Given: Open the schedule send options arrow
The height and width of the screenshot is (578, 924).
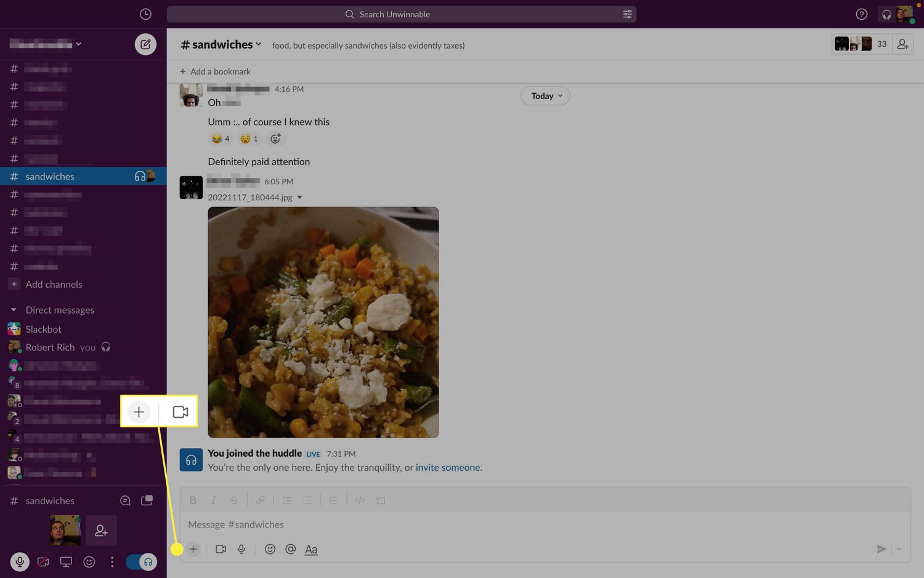Looking at the screenshot, I should (x=899, y=549).
